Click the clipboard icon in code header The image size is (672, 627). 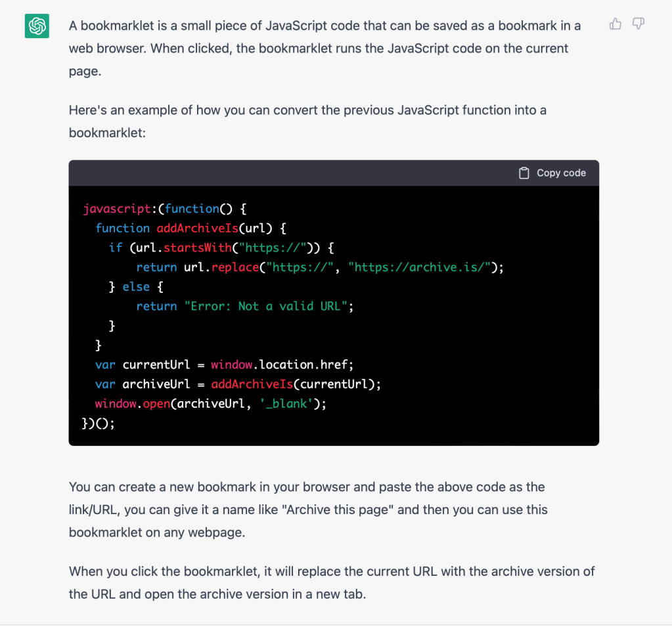pos(524,173)
